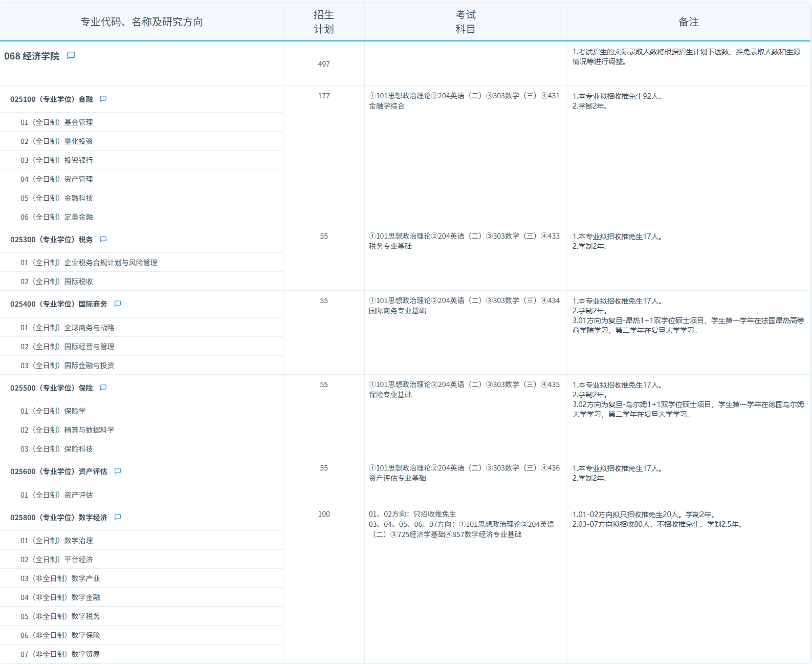Click direction 05 金融科技 row

pyautogui.click(x=57, y=198)
